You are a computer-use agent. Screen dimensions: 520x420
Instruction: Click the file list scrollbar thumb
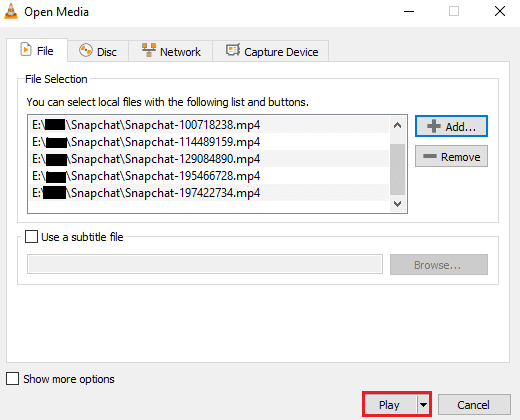click(x=397, y=169)
